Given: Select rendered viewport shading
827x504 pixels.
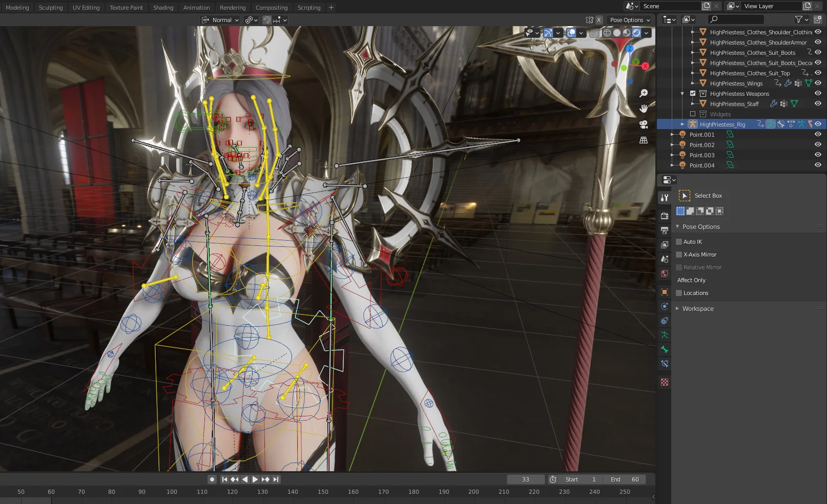Looking at the screenshot, I should [636, 33].
